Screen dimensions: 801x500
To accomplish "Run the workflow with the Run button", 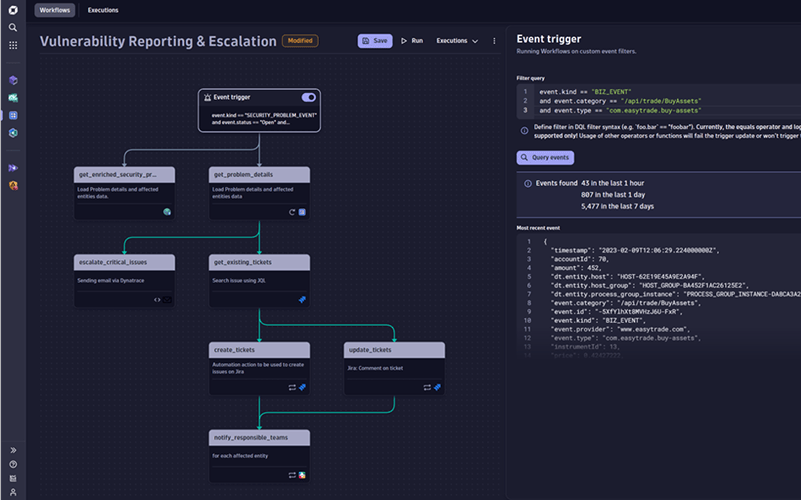I will (x=412, y=41).
